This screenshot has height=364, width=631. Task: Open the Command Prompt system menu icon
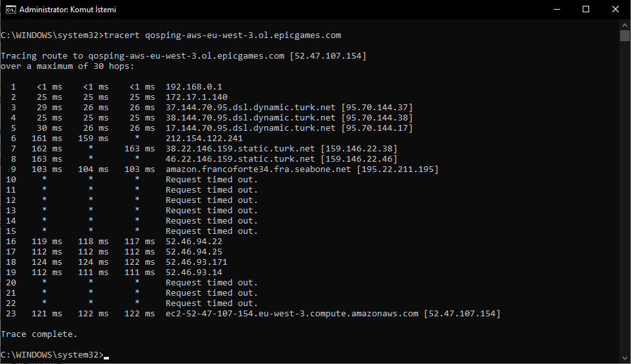10,9
